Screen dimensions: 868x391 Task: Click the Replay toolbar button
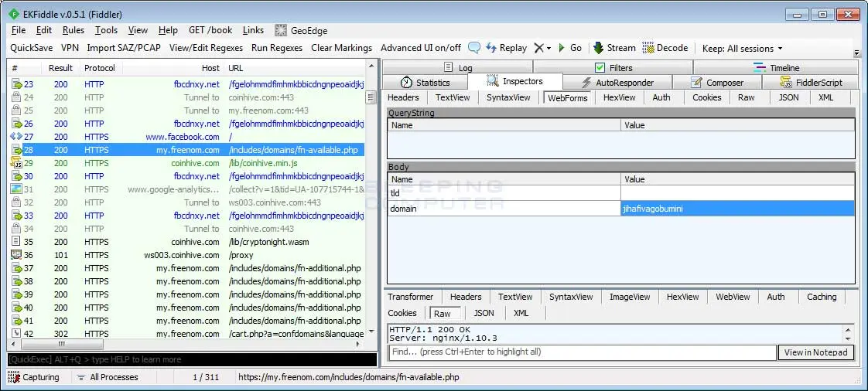click(x=507, y=48)
